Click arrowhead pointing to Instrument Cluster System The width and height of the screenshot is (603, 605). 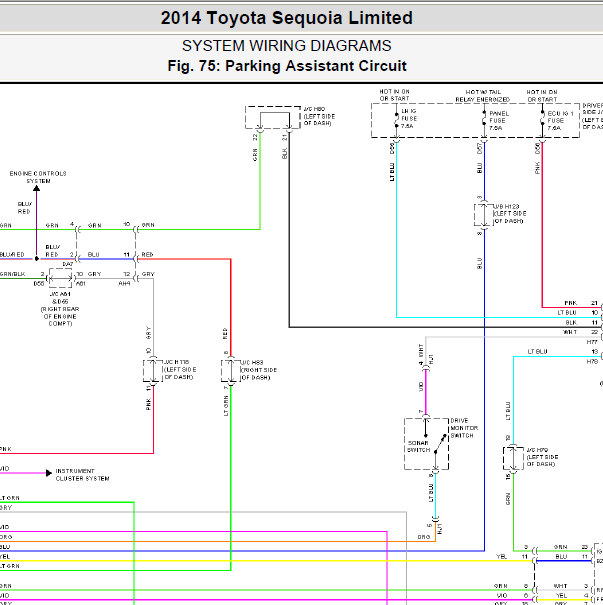[49, 473]
